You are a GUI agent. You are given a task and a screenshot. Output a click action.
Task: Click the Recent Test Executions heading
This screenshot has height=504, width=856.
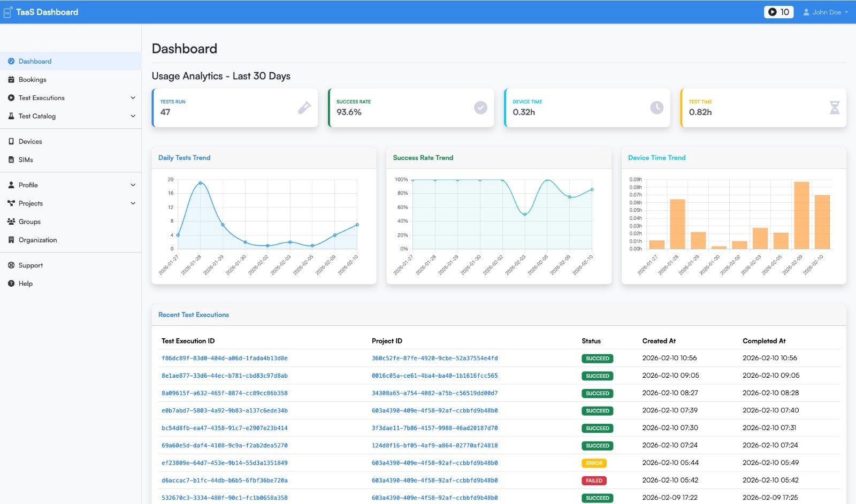click(194, 315)
